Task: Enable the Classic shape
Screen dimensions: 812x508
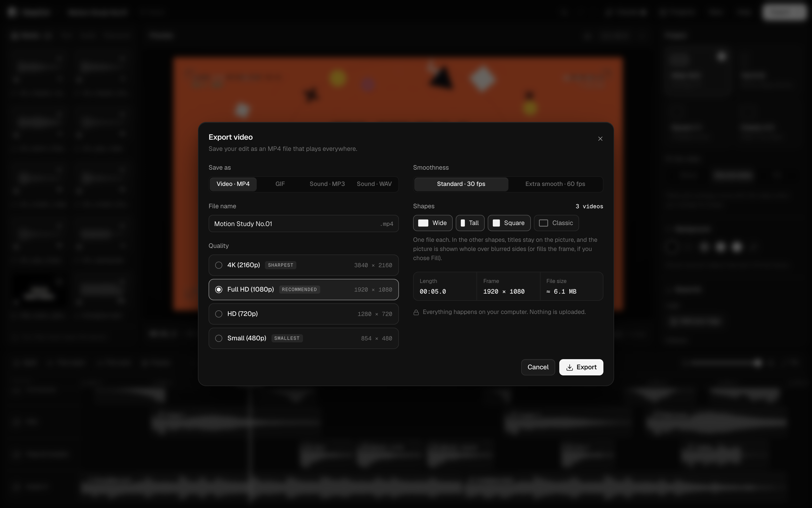Action: click(x=556, y=223)
